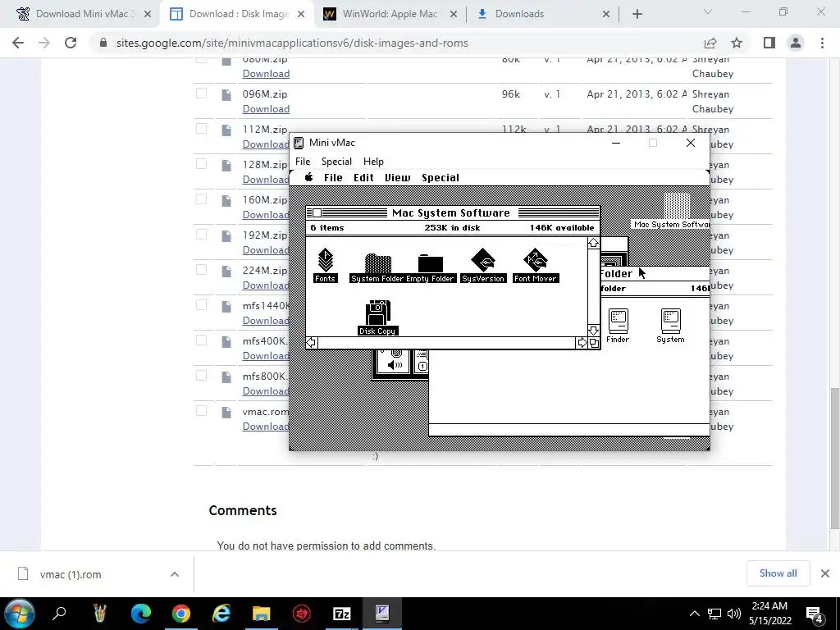Tick the checkbox for 160M.zip
Screen dimensions: 840x630
202,199
